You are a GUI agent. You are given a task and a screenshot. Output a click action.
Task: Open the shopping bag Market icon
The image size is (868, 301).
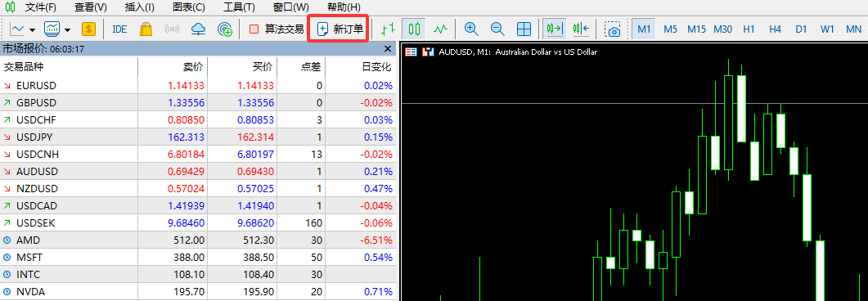pyautogui.click(x=146, y=29)
